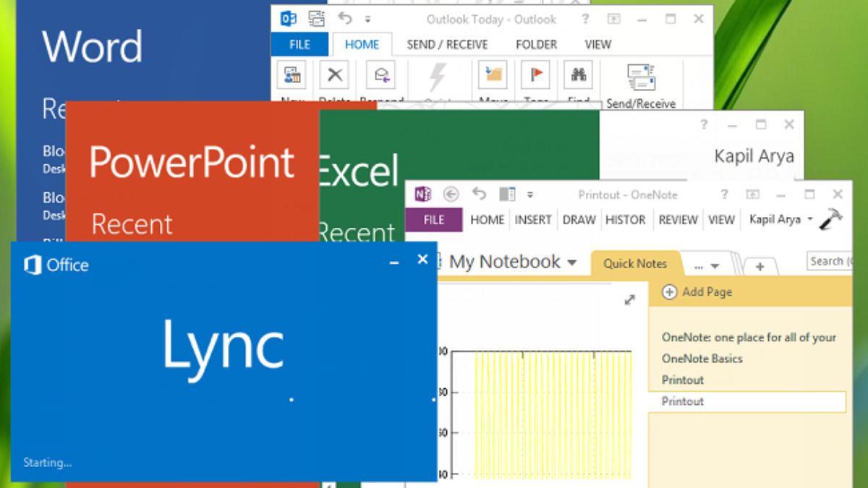Open the INSERT tab in OneNote
The height and width of the screenshot is (488, 868).
[533, 220]
